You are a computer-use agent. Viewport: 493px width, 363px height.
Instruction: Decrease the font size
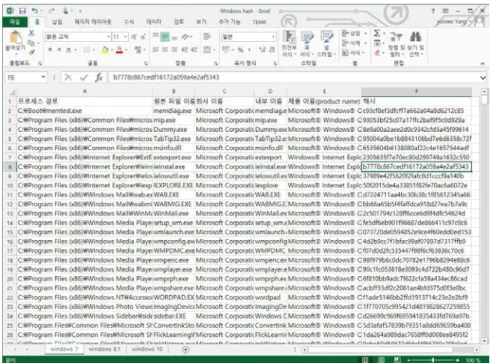click(x=143, y=37)
